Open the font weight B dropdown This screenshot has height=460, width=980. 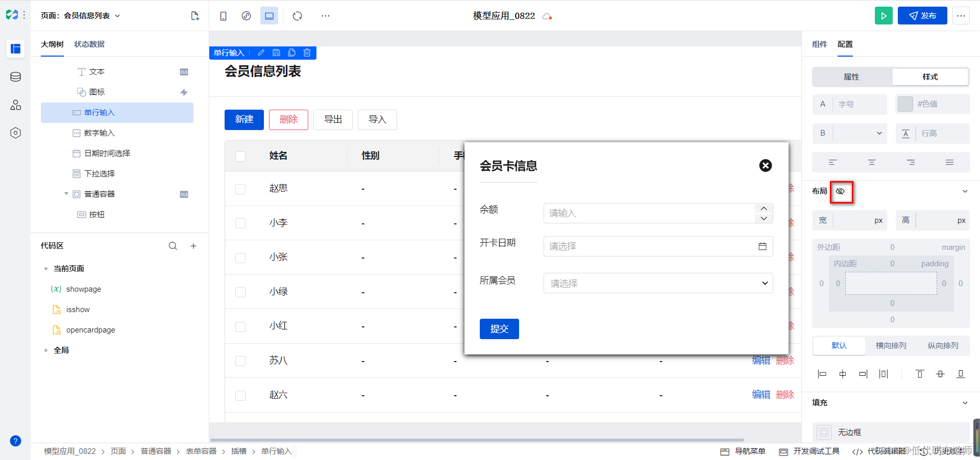[860, 133]
